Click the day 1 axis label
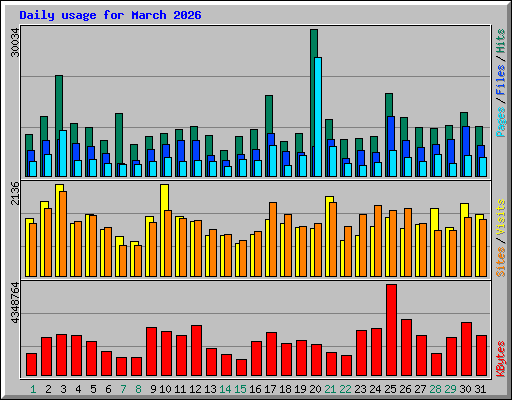This screenshot has width=512, height=400. pos(33,389)
